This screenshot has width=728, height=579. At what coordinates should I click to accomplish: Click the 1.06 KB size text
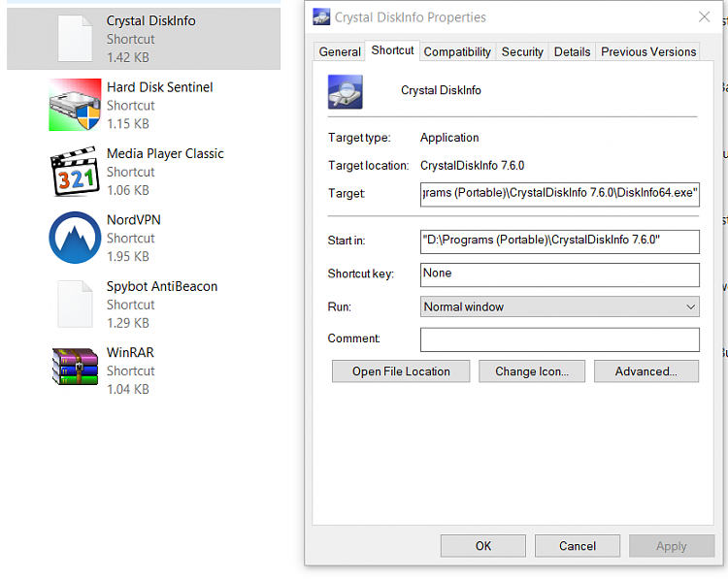[128, 190]
